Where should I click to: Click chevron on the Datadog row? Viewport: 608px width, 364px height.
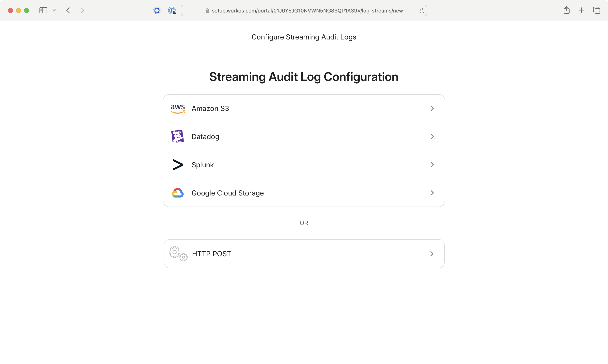click(x=432, y=137)
